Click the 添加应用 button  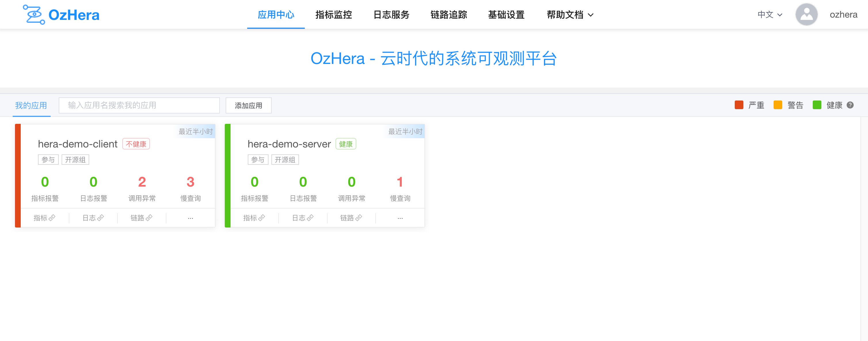click(248, 106)
